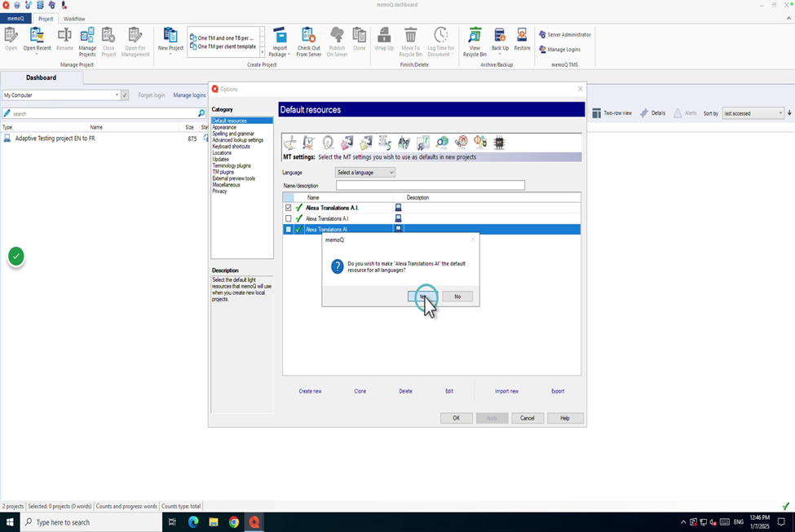Viewport: 795px width, 532px height.
Task: Click the Edit resource link
Action: pyautogui.click(x=449, y=391)
